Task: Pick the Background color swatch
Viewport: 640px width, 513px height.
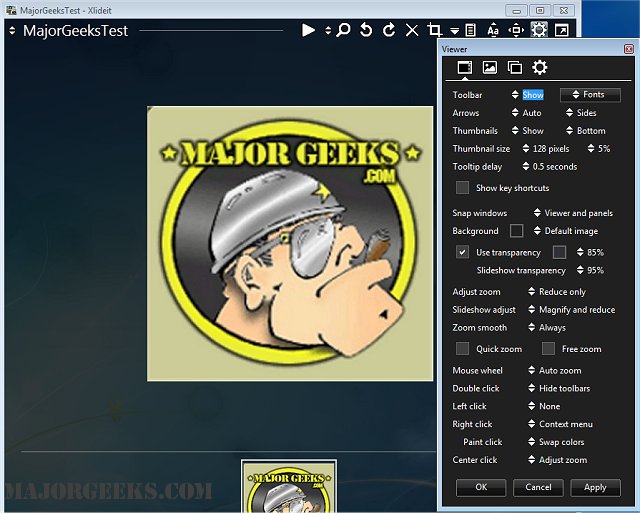Action: [x=516, y=231]
